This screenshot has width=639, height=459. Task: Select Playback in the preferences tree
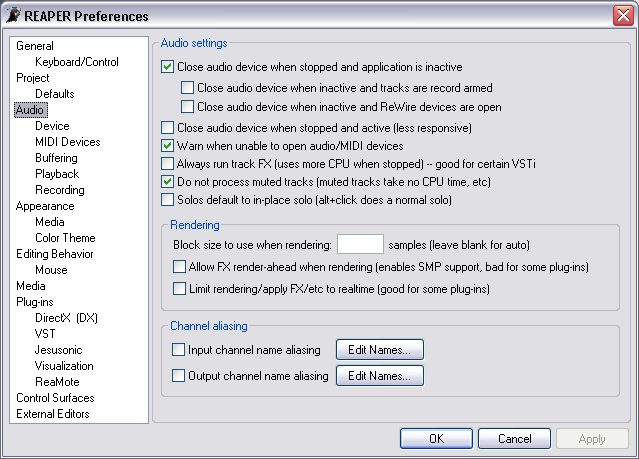[57, 174]
